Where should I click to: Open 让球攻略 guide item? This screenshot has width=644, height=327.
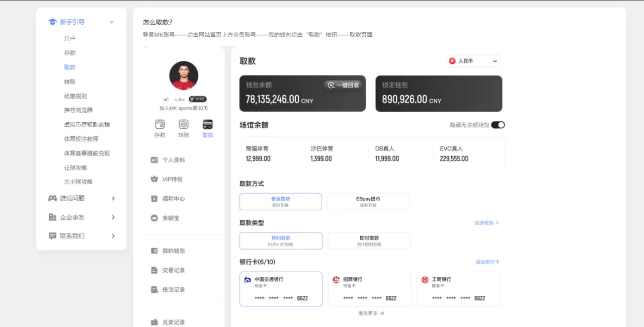[x=75, y=168]
